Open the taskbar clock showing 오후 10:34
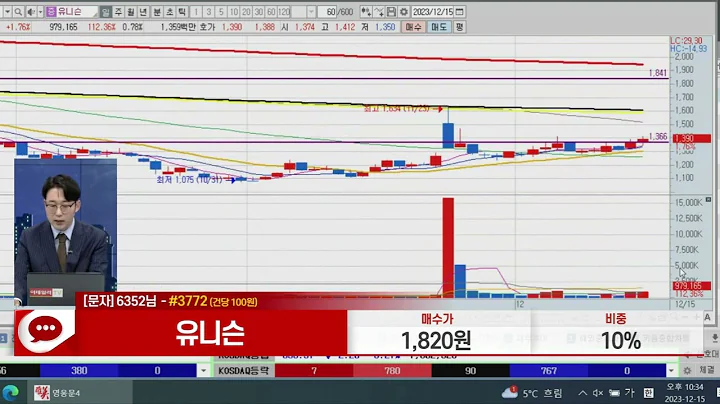720x404 pixels. (x=685, y=393)
